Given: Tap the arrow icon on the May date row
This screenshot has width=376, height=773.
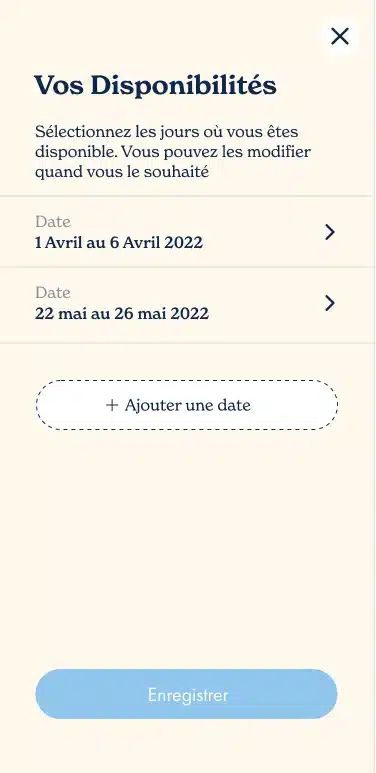Looking at the screenshot, I should coord(330,303).
